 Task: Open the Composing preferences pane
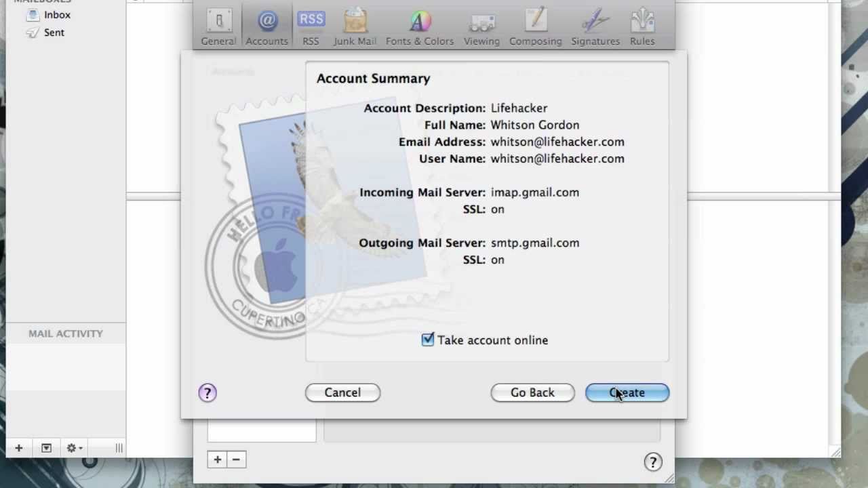click(x=536, y=27)
